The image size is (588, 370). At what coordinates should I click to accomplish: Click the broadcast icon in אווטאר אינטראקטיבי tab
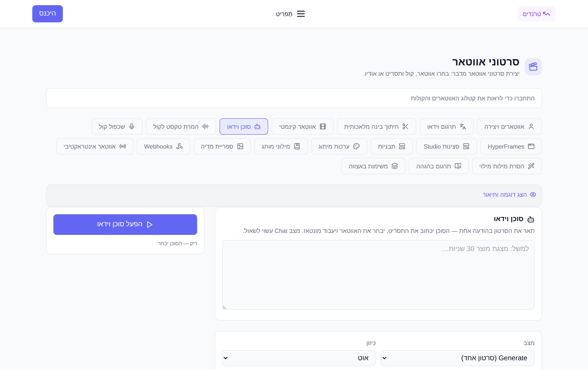[x=123, y=146]
